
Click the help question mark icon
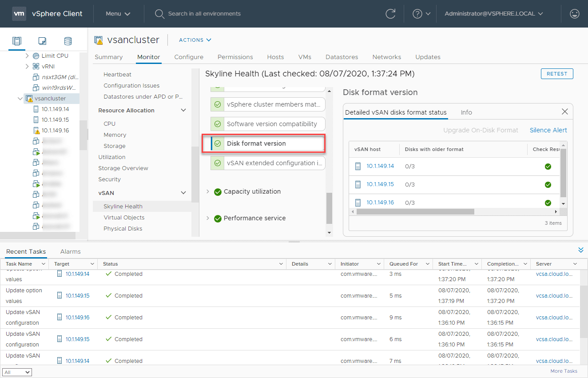[417, 14]
